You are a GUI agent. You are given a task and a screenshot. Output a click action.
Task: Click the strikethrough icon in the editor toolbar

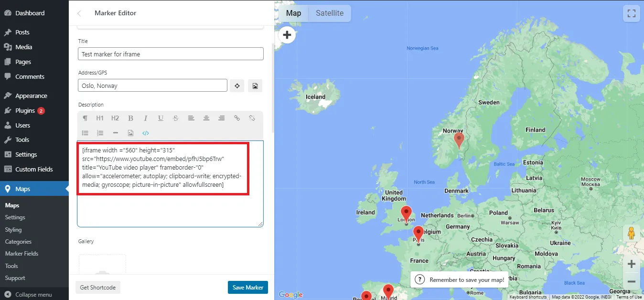point(175,118)
